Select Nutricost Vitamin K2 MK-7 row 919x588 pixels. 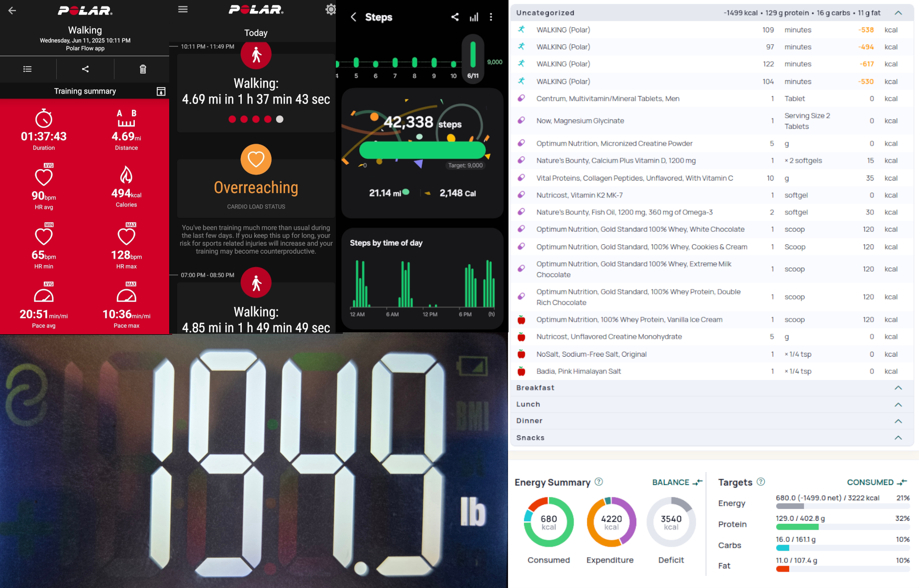(712, 195)
